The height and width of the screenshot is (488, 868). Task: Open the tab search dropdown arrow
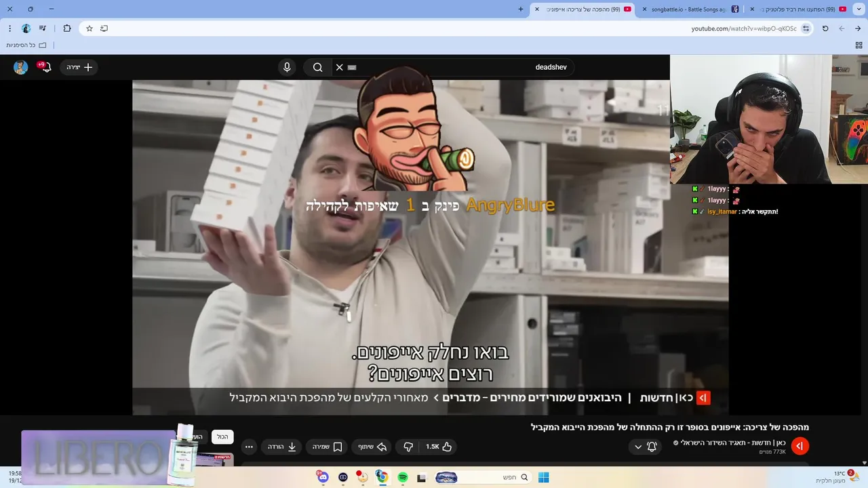(859, 9)
